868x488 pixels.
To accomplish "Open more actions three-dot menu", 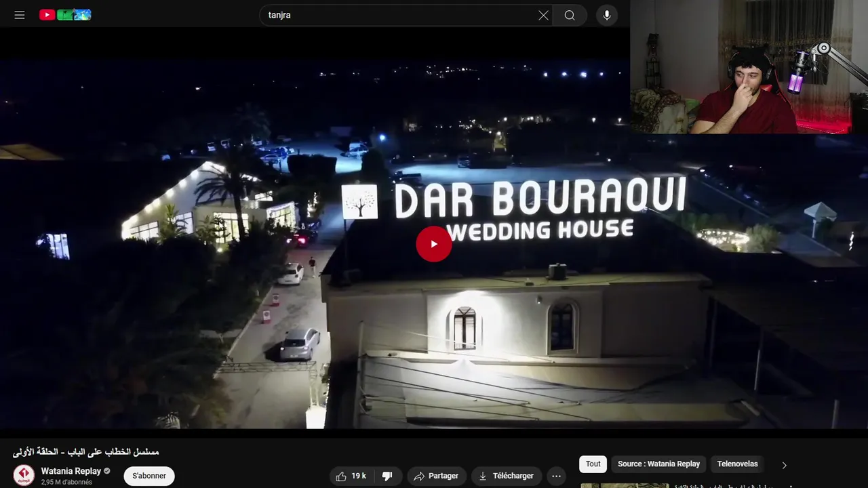I will tap(556, 476).
